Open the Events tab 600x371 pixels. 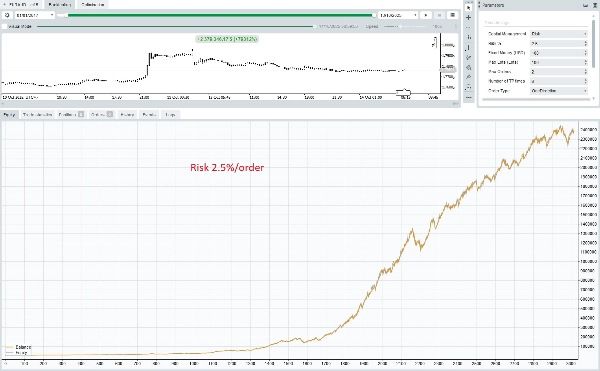pos(149,114)
